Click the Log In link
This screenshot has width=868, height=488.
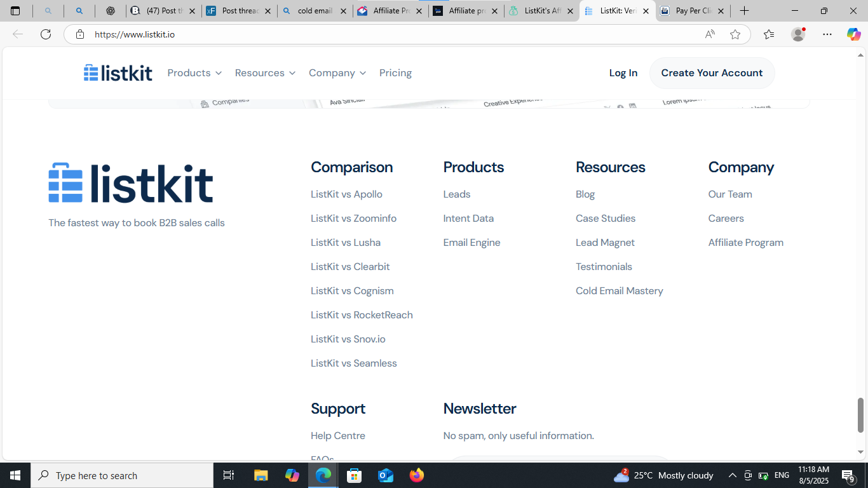(x=623, y=73)
